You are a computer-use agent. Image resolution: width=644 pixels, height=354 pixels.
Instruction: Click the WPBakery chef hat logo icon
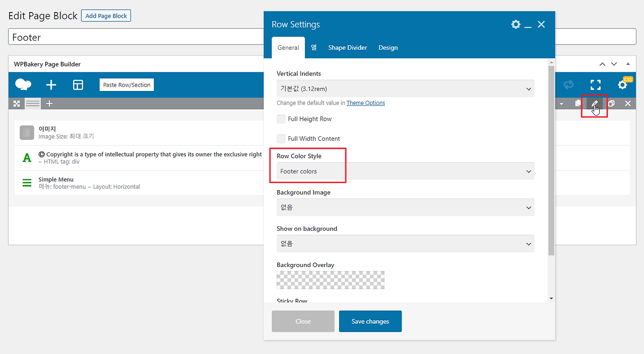point(23,84)
